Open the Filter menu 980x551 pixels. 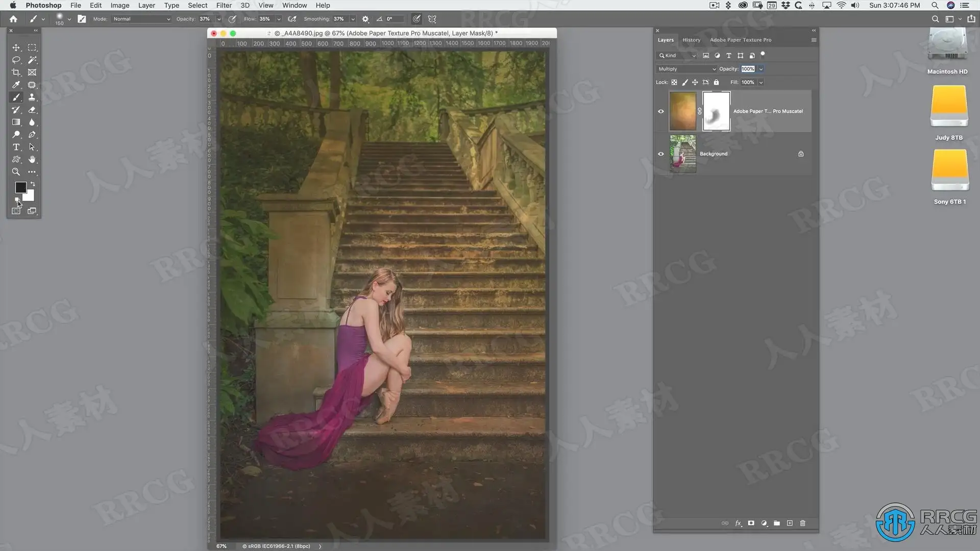pos(224,5)
